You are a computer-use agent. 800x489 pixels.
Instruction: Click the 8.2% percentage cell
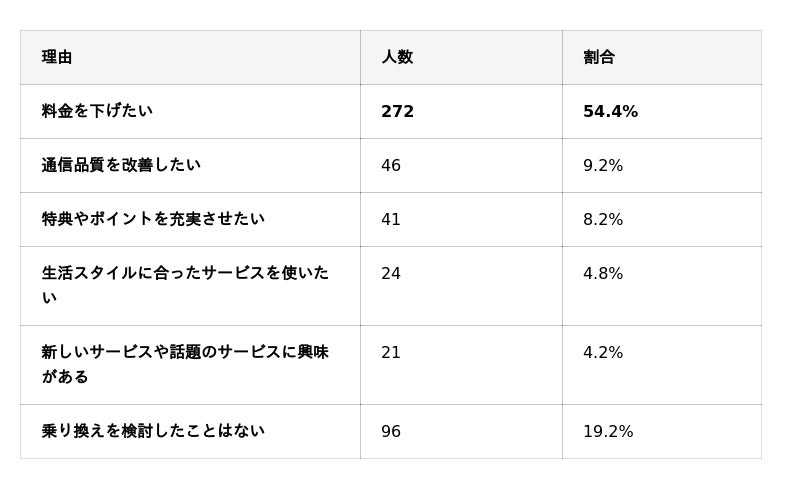click(603, 220)
